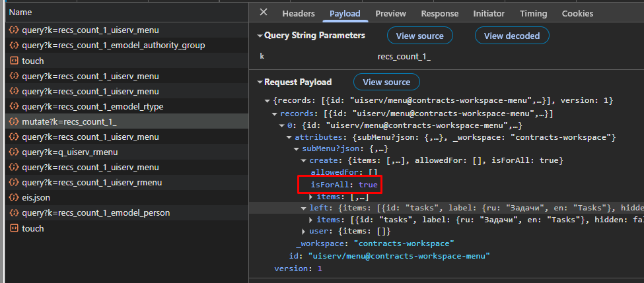
Task: Click the emodel_rtype request icon
Action: tap(14, 106)
